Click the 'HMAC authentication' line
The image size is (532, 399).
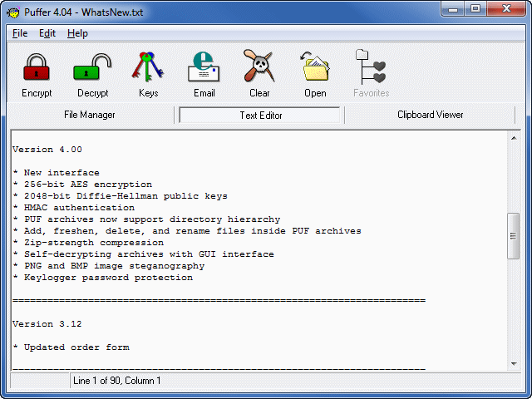pos(74,207)
